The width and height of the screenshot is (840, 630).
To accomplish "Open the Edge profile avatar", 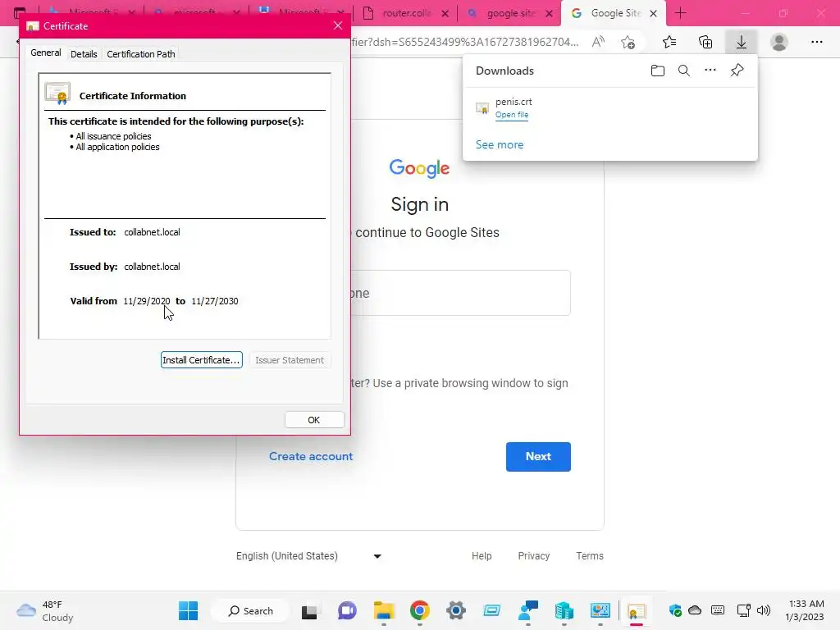I will point(779,43).
